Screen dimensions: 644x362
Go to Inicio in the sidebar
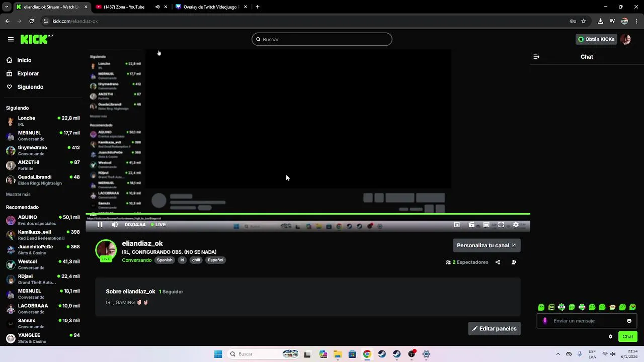24,60
